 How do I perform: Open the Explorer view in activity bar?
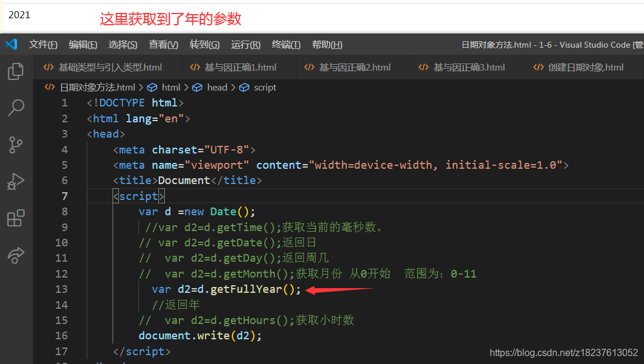tap(16, 71)
